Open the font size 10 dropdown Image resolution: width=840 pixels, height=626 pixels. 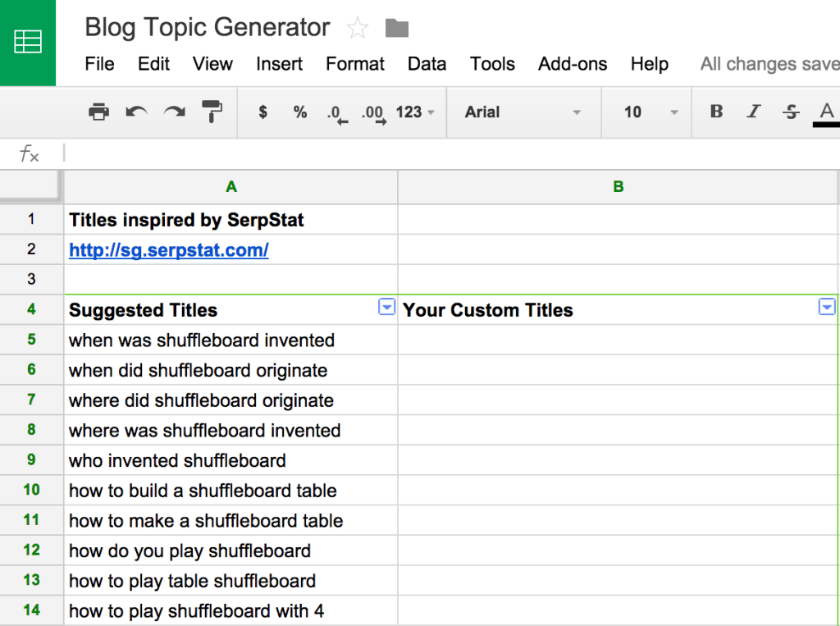[651, 112]
